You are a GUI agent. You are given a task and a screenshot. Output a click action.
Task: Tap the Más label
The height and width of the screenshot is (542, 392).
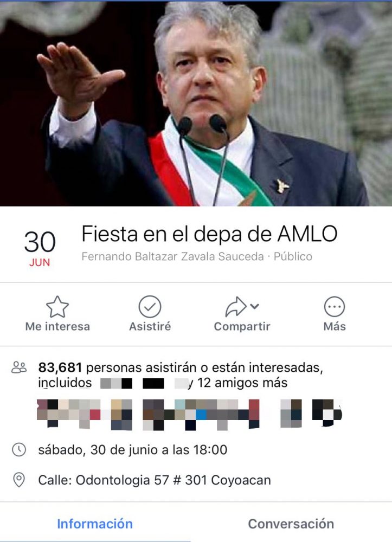pos(335,326)
